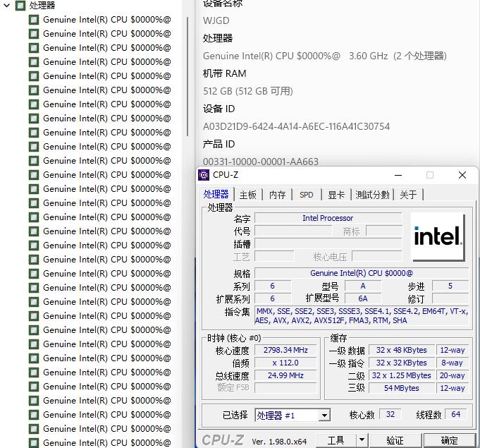
Task: Click the 指令集 instruction list text
Action: tap(362, 316)
